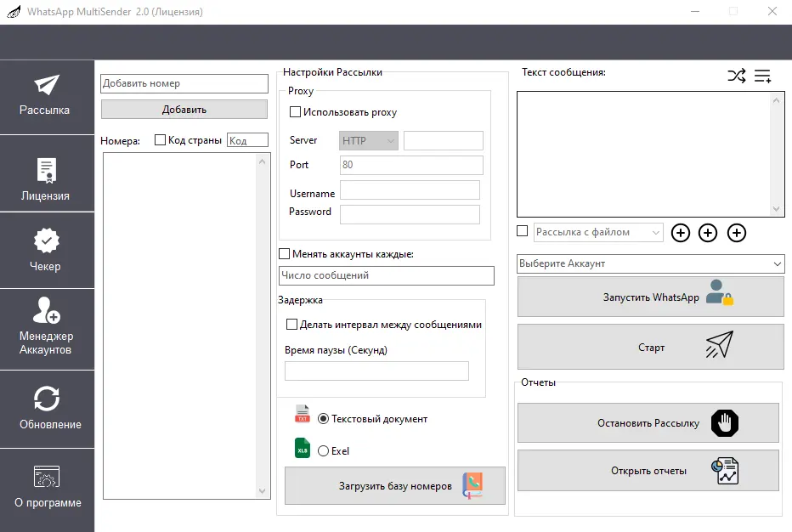Click the stop hand icon
792x532 pixels.
point(725,423)
